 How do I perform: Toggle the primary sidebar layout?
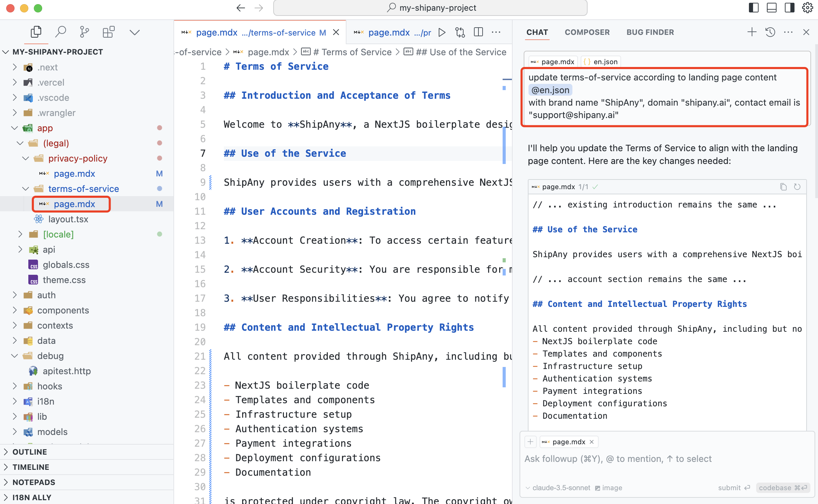click(x=753, y=8)
